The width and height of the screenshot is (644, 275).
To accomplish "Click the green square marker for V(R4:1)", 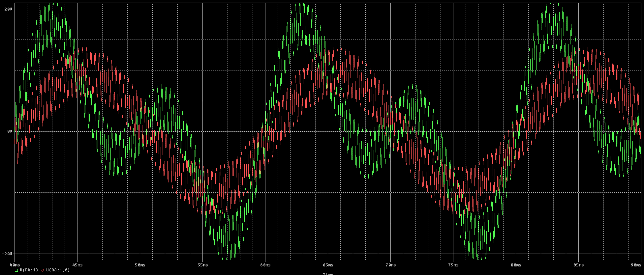I will pos(16,270).
